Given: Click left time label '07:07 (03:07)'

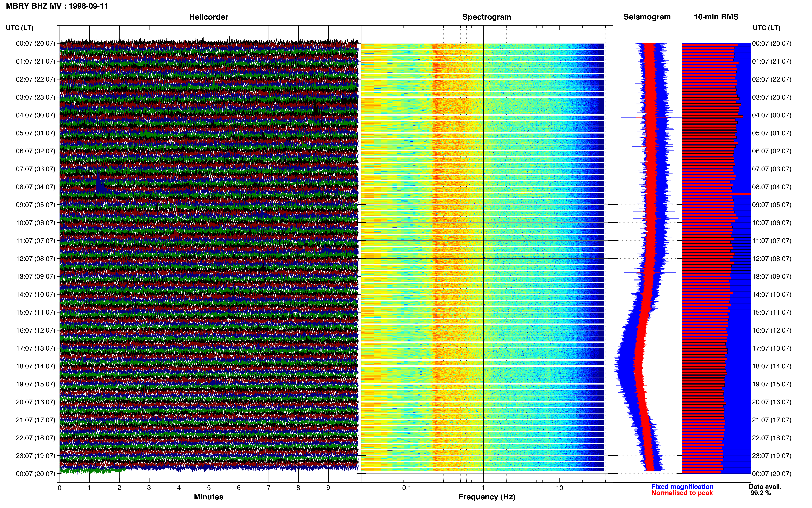Looking at the screenshot, I should [36, 169].
